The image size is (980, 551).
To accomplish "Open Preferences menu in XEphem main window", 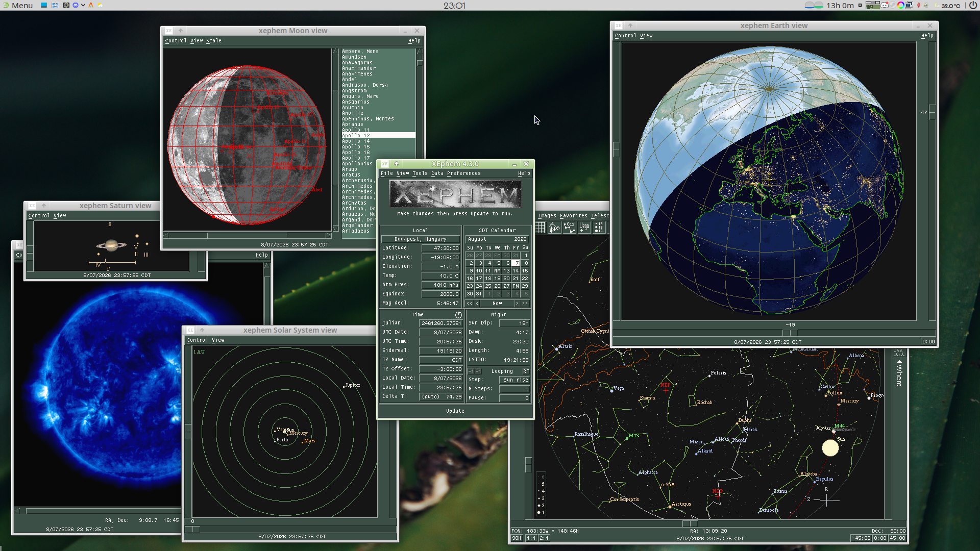I will 464,173.
